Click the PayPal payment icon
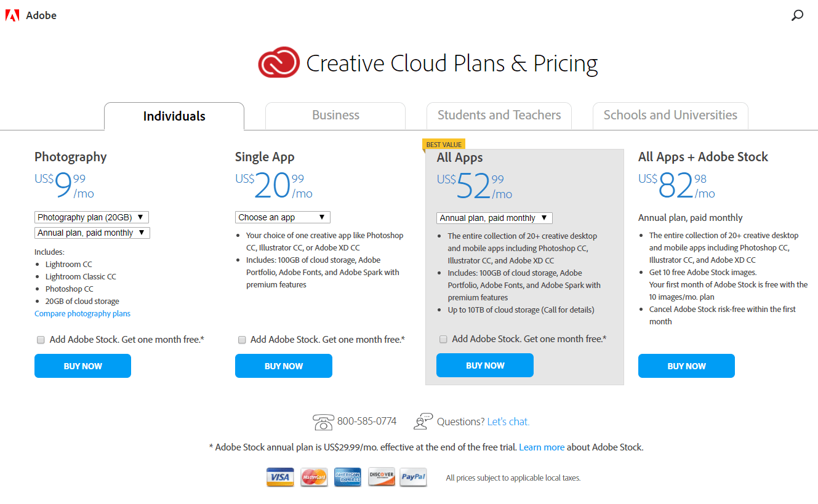Screen dimensions: 818x504 (x=413, y=477)
